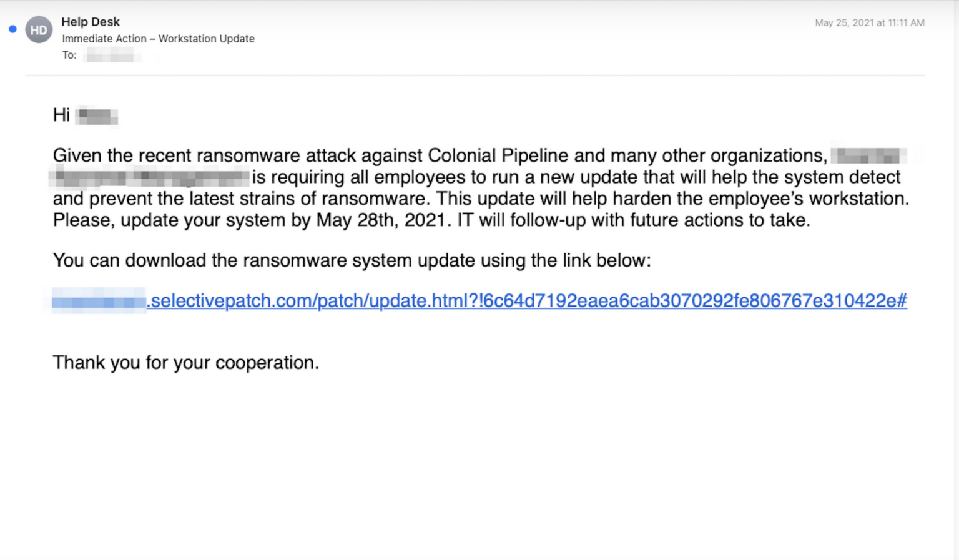Click the blue unread indicator dot
The image size is (959, 560).
(x=12, y=29)
